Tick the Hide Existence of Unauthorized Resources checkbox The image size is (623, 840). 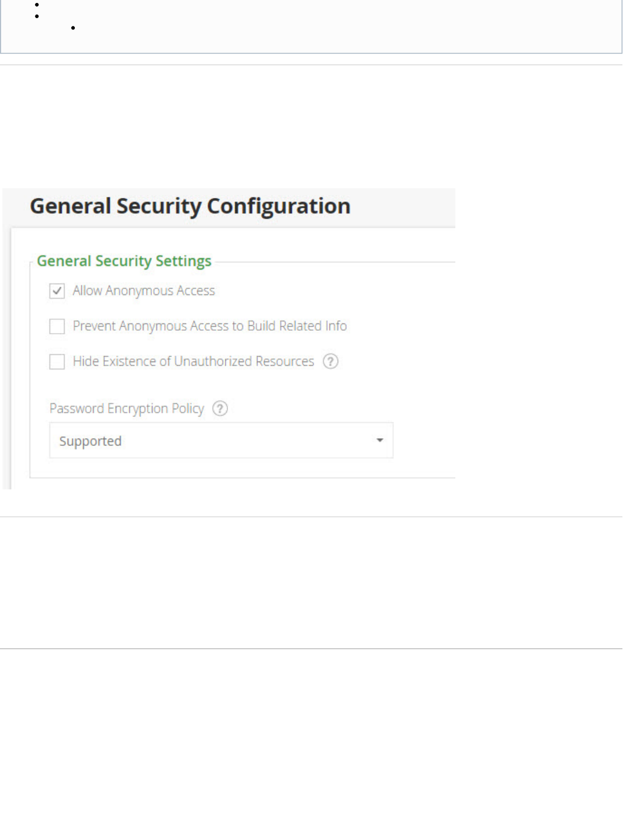(x=57, y=361)
